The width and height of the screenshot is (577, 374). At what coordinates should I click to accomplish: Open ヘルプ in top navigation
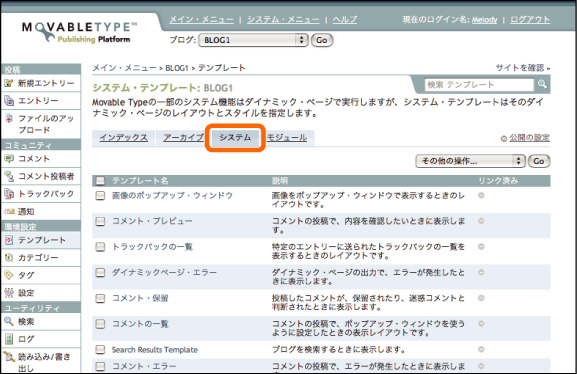pyautogui.click(x=345, y=20)
